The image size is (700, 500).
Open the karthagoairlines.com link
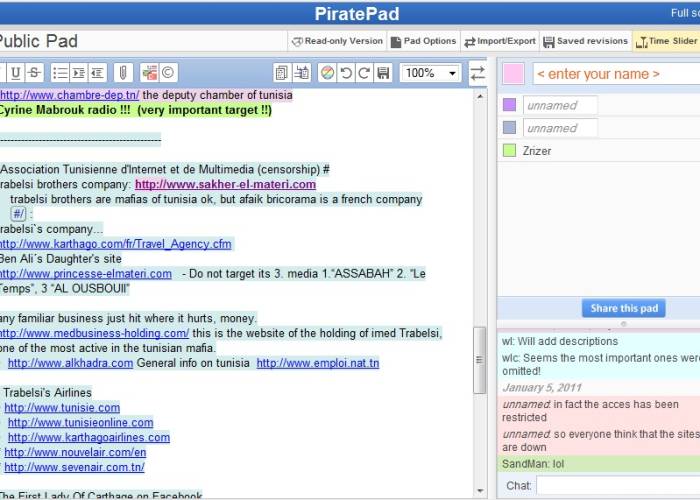[89, 437]
